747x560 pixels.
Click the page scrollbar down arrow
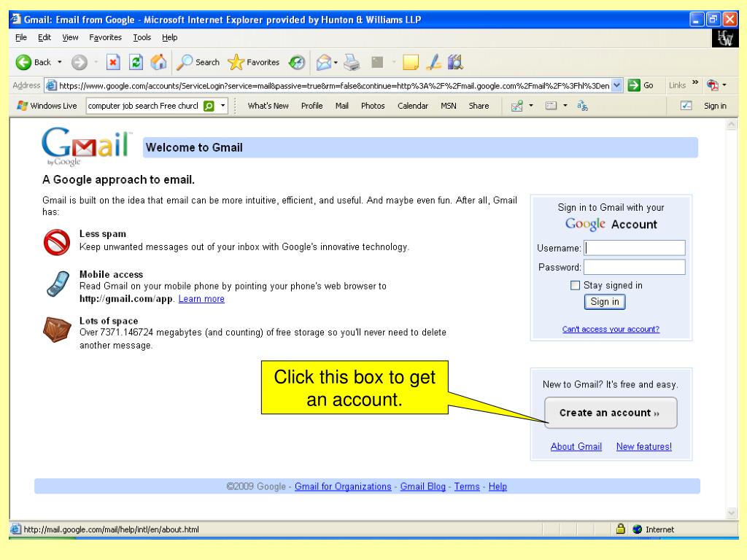[x=731, y=513]
